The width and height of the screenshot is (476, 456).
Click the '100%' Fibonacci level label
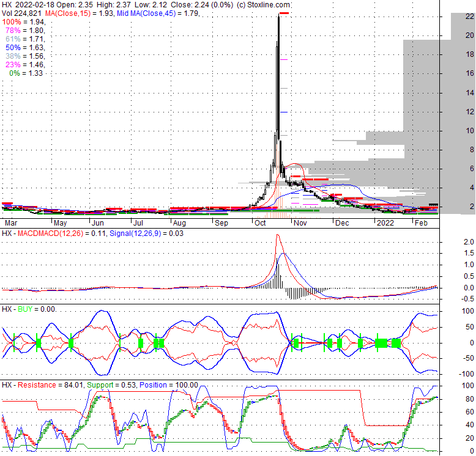(x=12, y=22)
